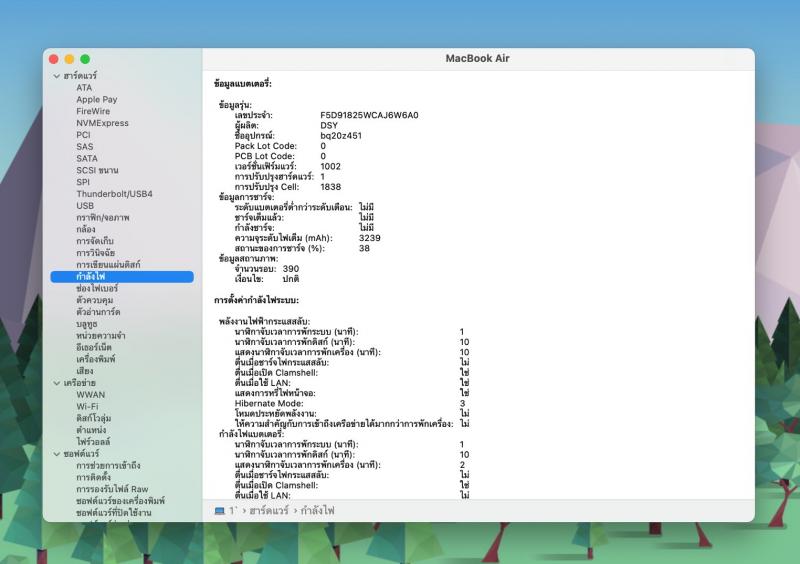Select เสียง in the sidebar
Image resolution: width=800 pixels, height=564 pixels.
pos(85,371)
